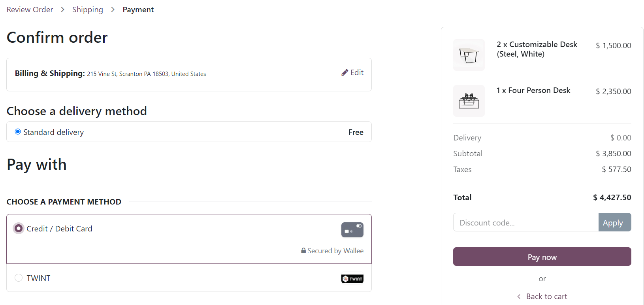Click the Four Person Desk item name
Image resolution: width=644 pixels, height=305 pixels.
pyautogui.click(x=533, y=91)
